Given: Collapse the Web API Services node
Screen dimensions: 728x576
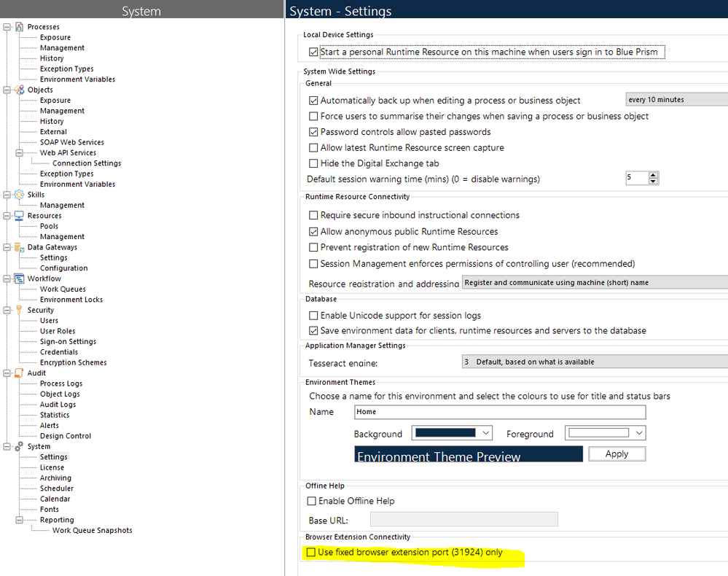Looking at the screenshot, I should point(19,153).
